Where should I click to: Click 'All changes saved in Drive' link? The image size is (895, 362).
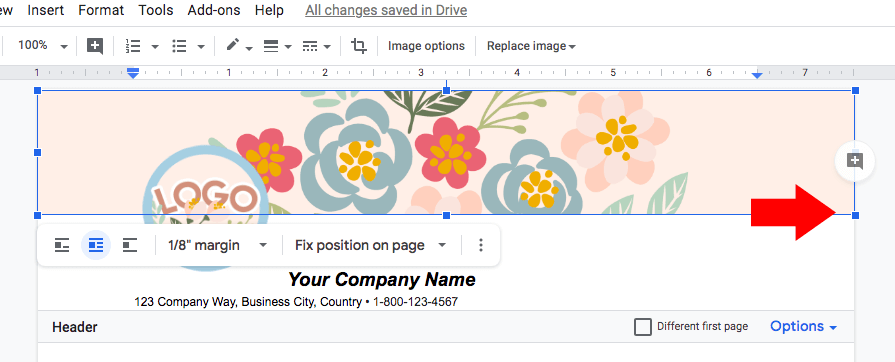coord(386,10)
